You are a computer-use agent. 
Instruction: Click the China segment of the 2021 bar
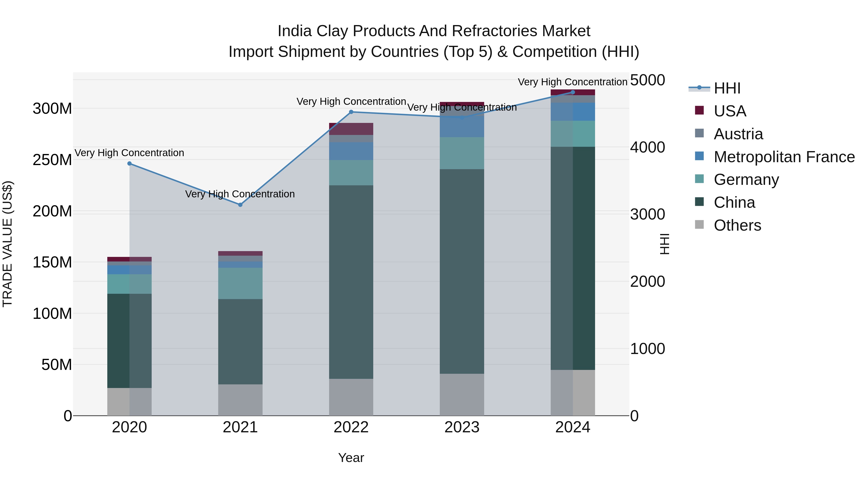240,342
